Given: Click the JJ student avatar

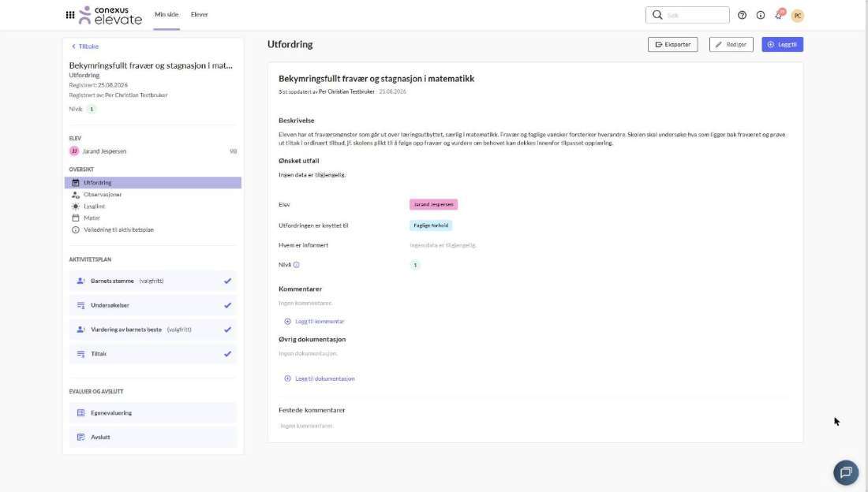Looking at the screenshot, I should coord(74,151).
